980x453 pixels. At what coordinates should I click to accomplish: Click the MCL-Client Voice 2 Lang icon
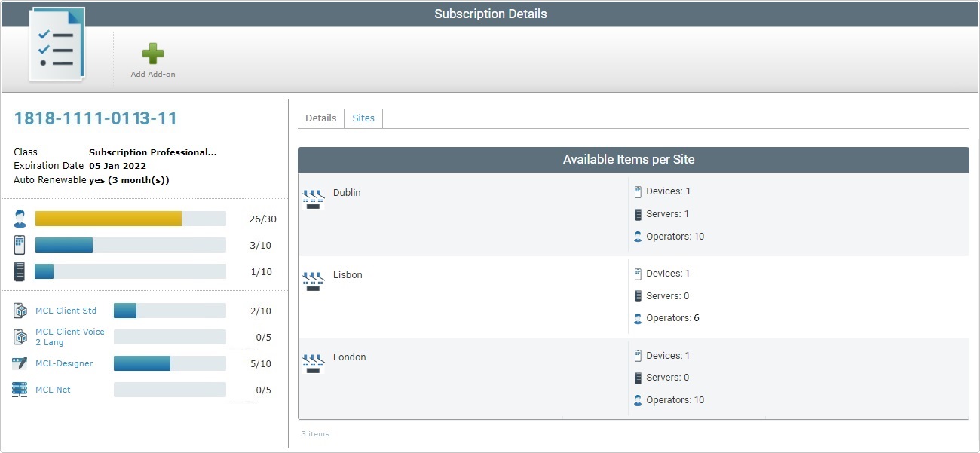20,336
